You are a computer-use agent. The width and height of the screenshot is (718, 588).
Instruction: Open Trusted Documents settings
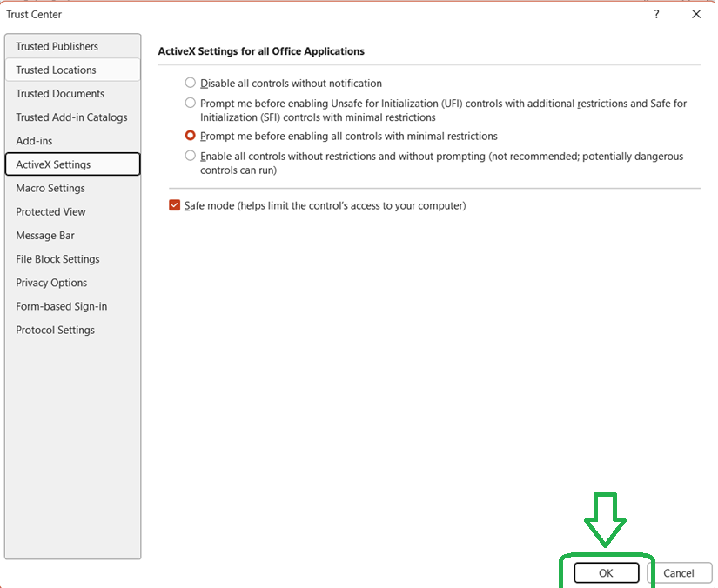tap(73, 94)
